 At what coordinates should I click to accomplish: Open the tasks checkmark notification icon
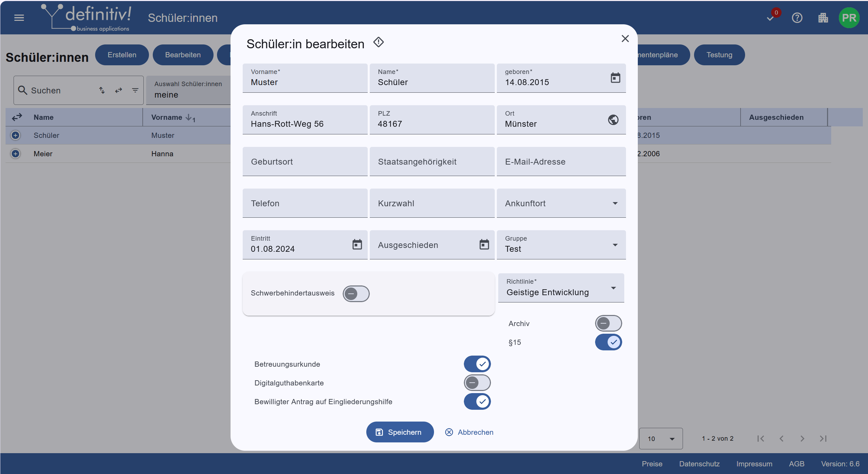point(770,18)
